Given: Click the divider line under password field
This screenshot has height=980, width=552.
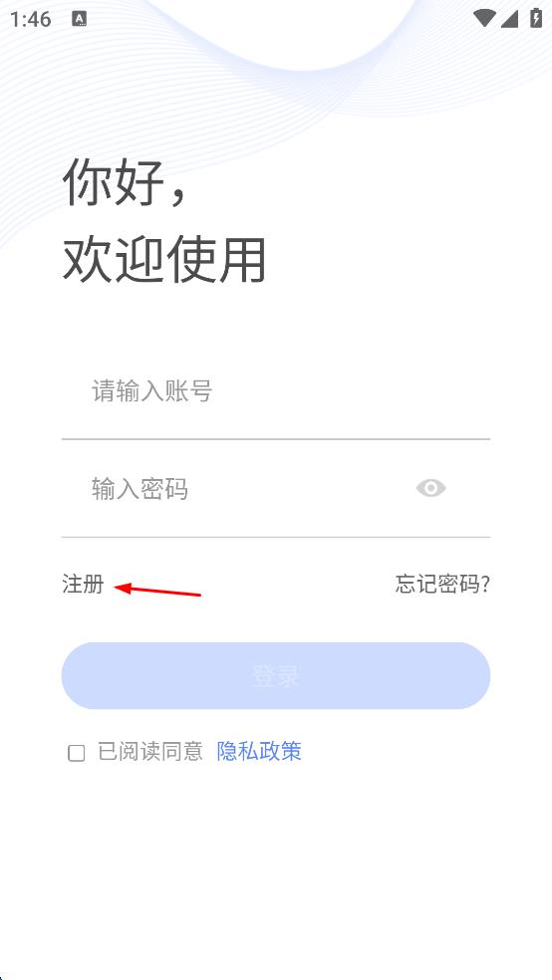Looking at the screenshot, I should point(276,537).
